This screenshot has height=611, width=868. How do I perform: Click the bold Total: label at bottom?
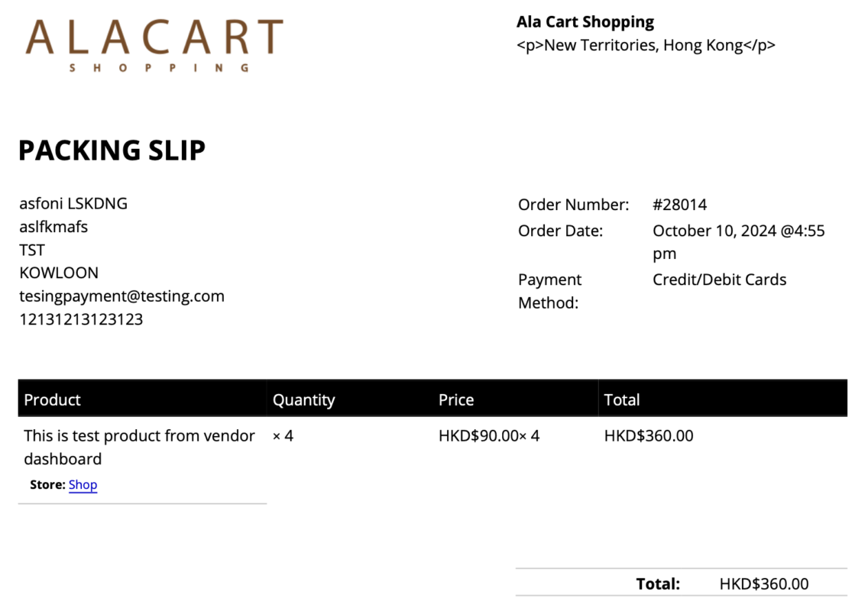(x=658, y=584)
